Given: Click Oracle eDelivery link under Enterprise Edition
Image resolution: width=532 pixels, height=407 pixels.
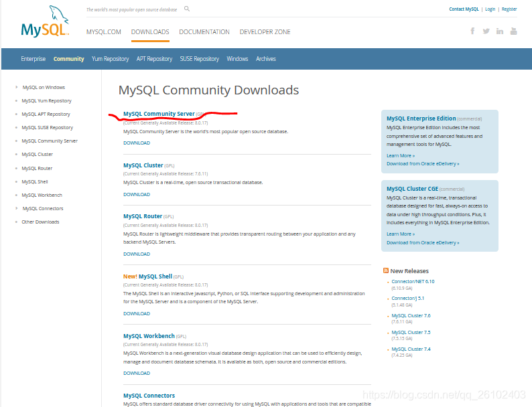Looking at the screenshot, I should 423,164.
